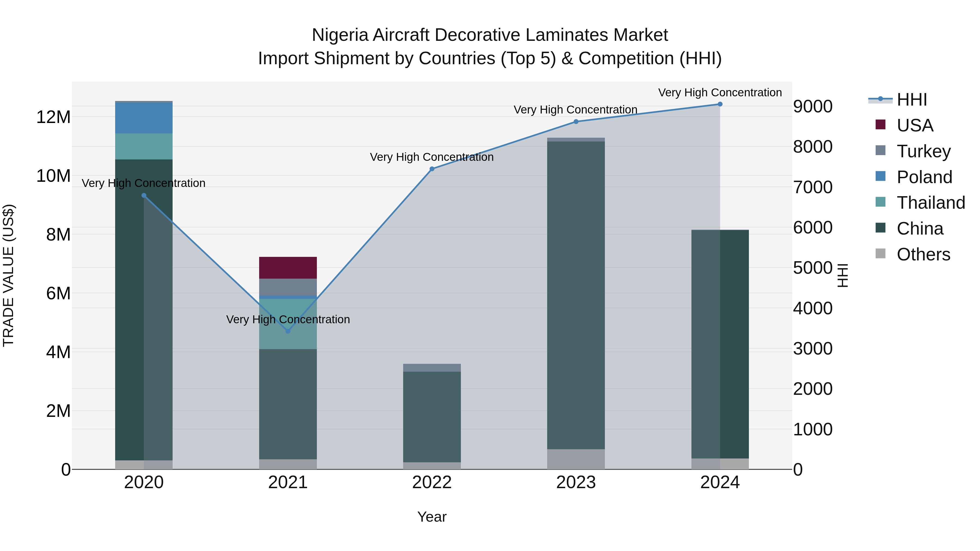980x551 pixels.
Task: Click the 8000 HHI axis tick label
Action: point(813,147)
